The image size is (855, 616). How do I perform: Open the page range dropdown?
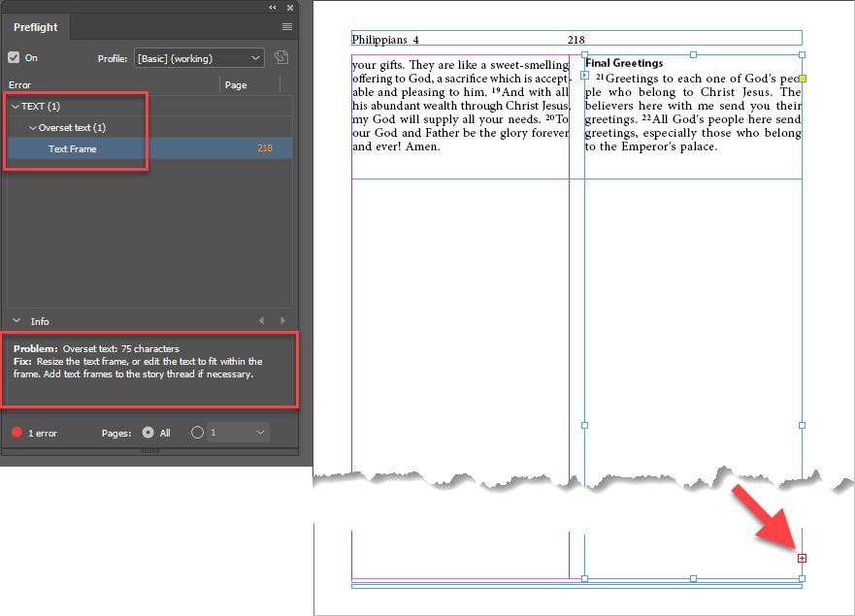(x=238, y=433)
